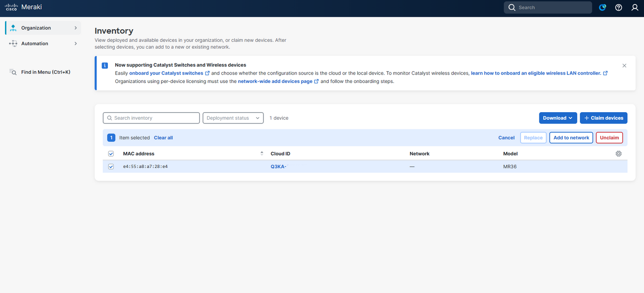Open table column settings gear icon

click(618, 154)
